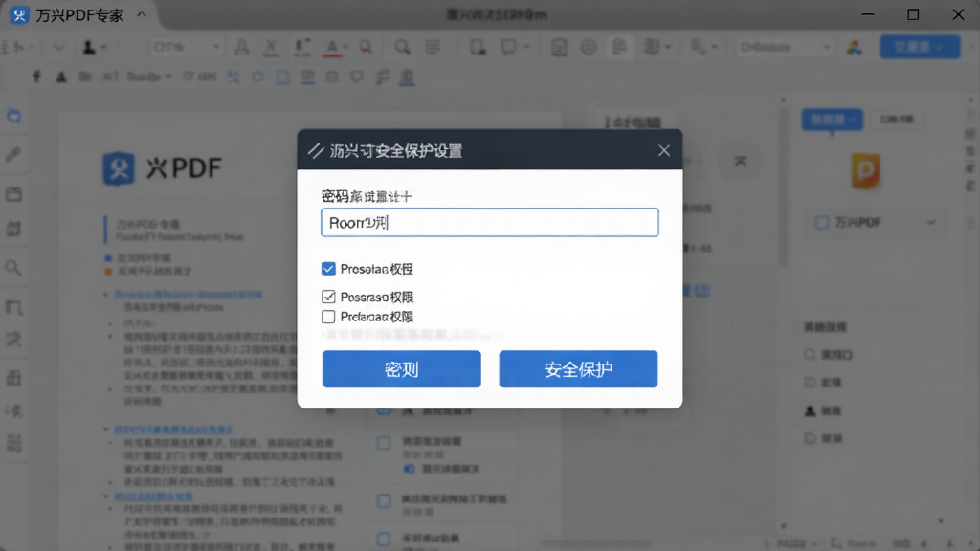This screenshot has height=551, width=980.
Task: Click the magnifier list item in right panel
Action: 829,355
